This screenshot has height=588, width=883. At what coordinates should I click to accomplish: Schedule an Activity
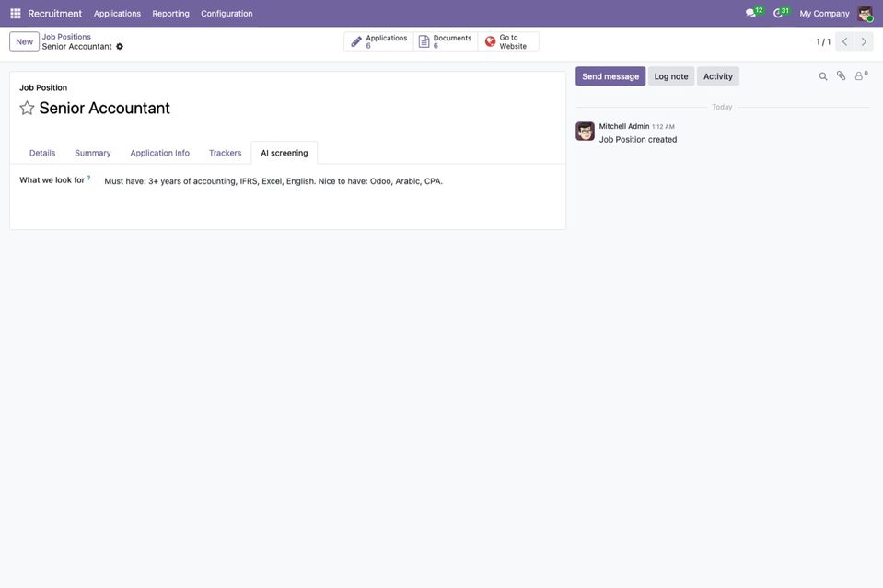point(718,76)
